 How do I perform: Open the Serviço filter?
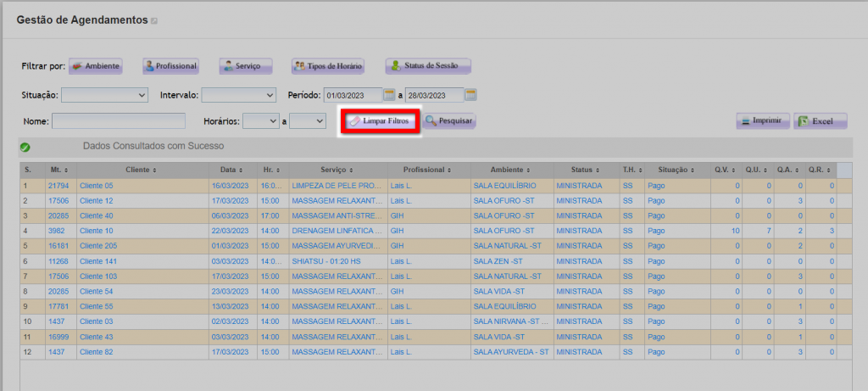246,66
